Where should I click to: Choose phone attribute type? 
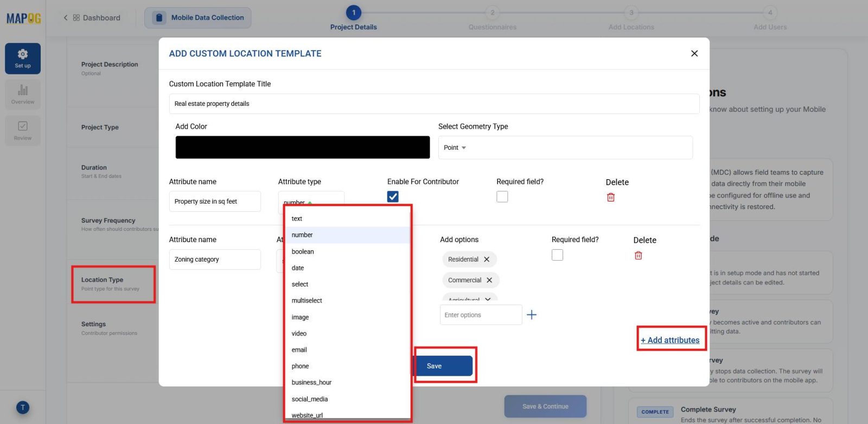click(347, 366)
